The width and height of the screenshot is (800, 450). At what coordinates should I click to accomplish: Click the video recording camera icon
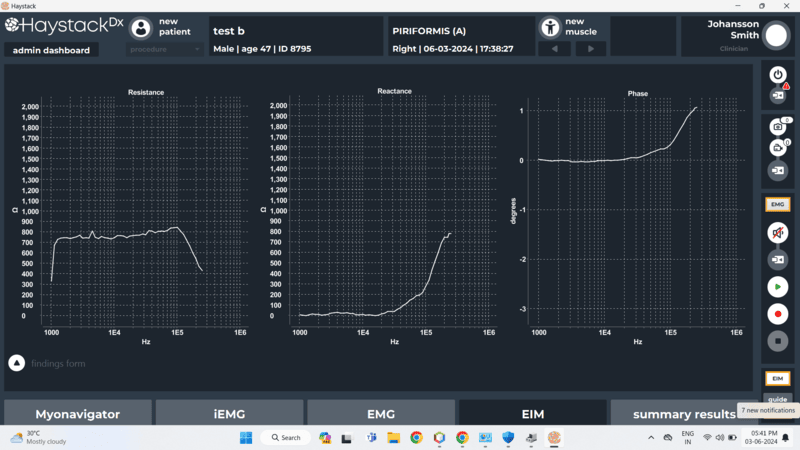click(x=777, y=148)
